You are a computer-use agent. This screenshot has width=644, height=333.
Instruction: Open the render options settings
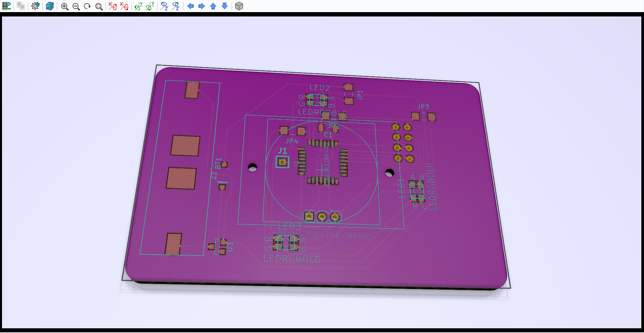[x=35, y=6]
